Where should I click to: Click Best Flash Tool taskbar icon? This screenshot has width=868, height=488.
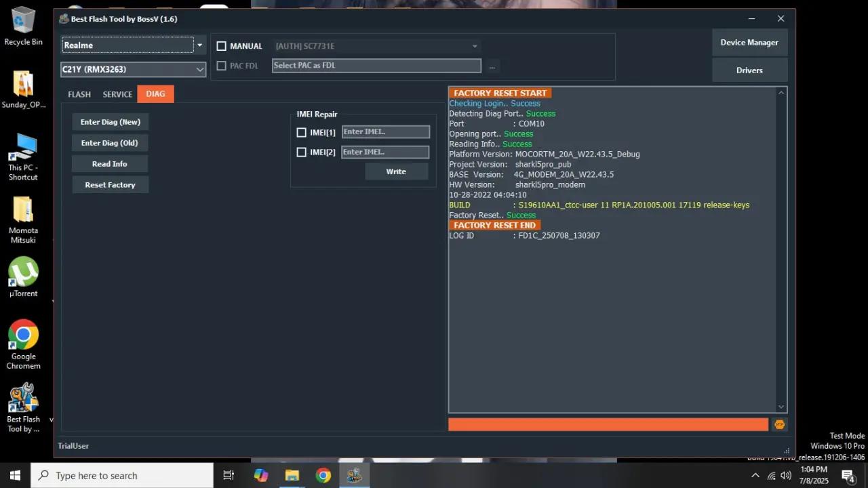click(354, 475)
